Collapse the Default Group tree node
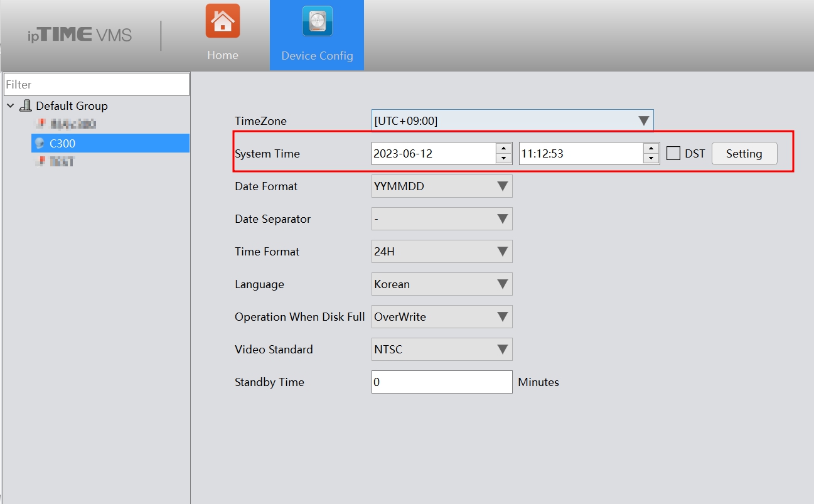 11,105
